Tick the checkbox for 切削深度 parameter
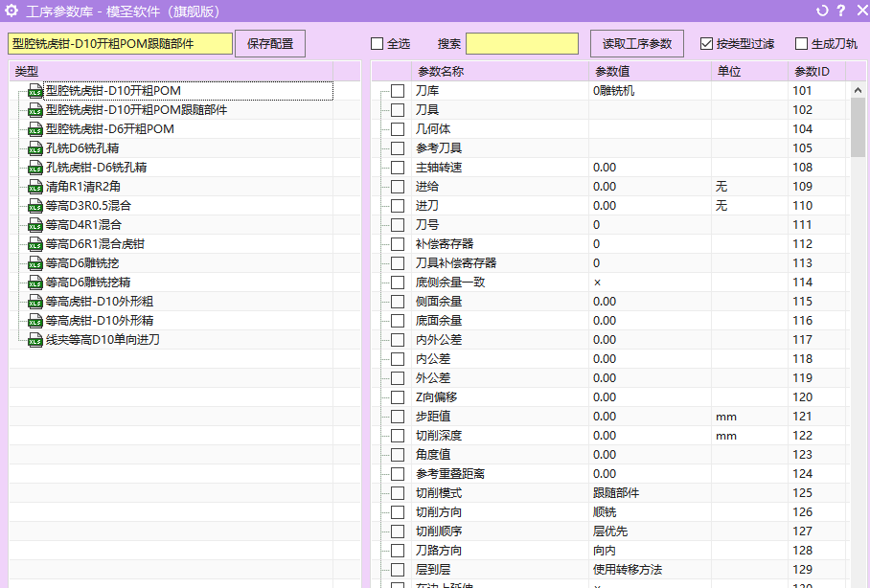The height and width of the screenshot is (588, 870). (x=398, y=436)
